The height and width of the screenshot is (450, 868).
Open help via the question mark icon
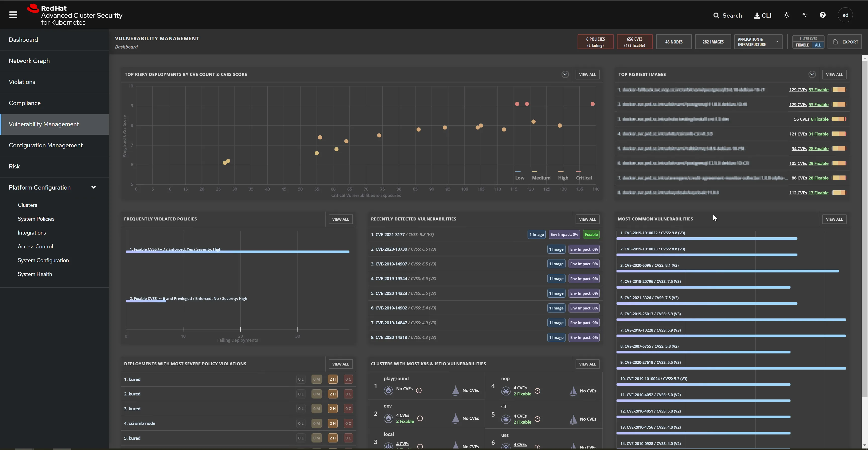point(823,15)
